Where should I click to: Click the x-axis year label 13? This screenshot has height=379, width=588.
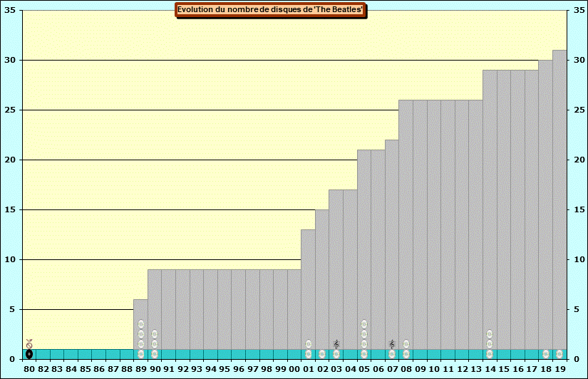pos(476,369)
